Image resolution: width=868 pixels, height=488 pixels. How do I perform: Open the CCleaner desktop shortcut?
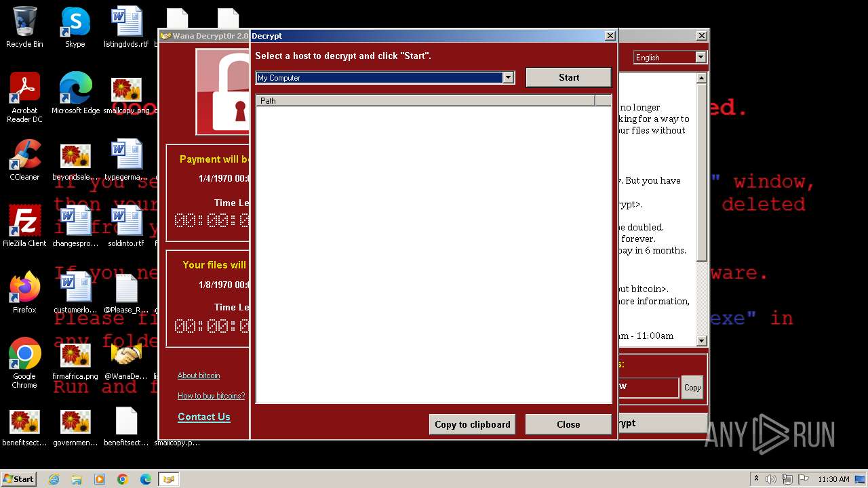pos(24,160)
